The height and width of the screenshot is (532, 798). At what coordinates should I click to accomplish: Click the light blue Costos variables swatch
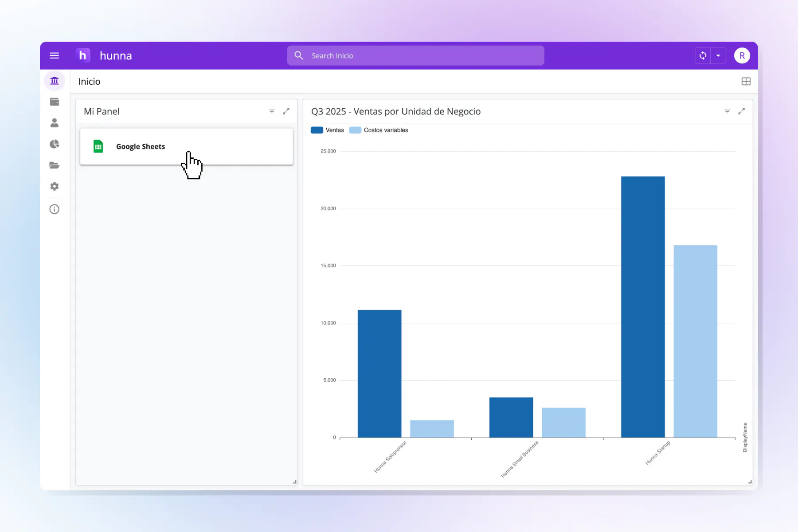coord(355,130)
